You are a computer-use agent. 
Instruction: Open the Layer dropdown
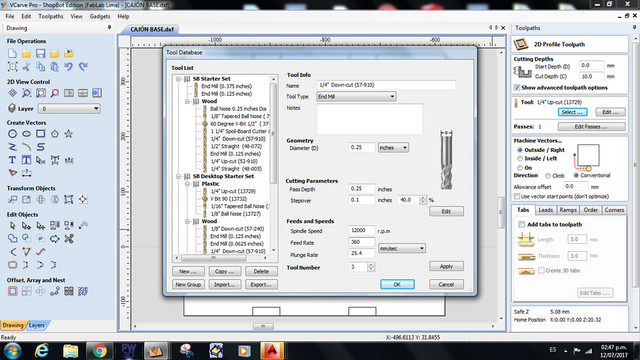coord(69,109)
